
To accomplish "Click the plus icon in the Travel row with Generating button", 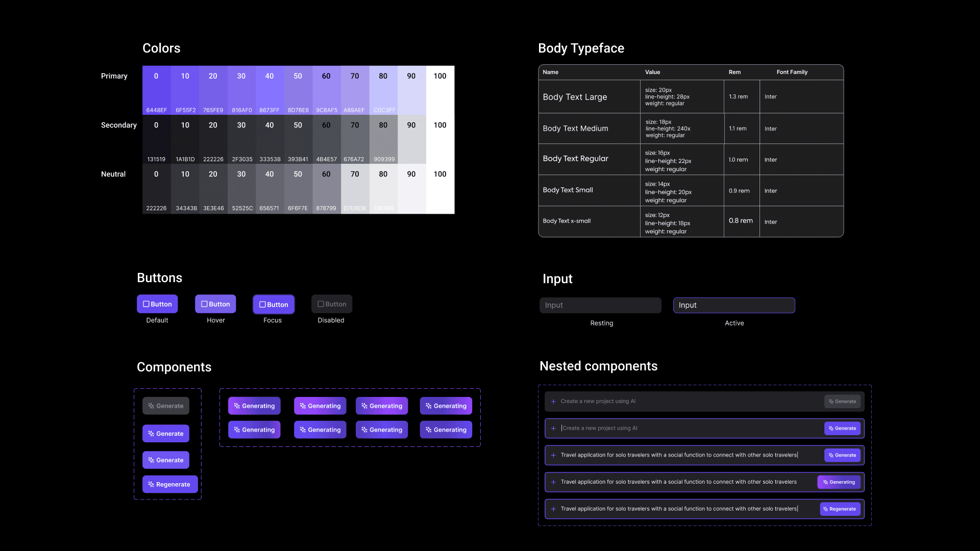I will point(553,482).
